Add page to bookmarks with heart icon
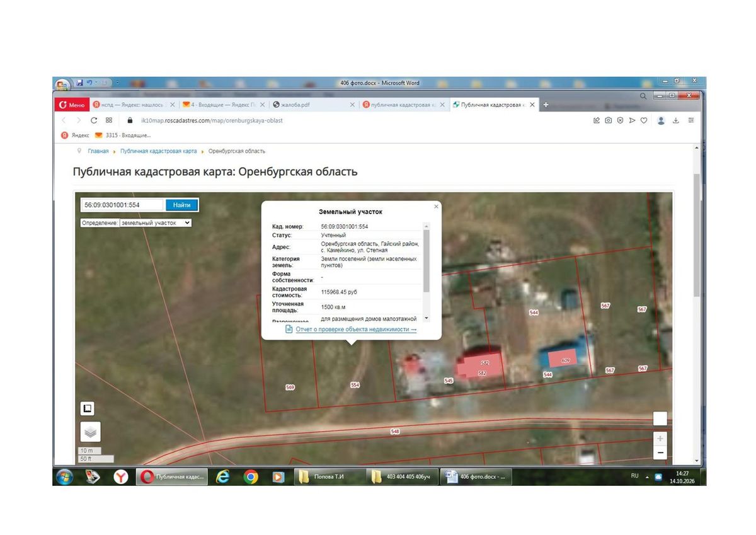 644,120
